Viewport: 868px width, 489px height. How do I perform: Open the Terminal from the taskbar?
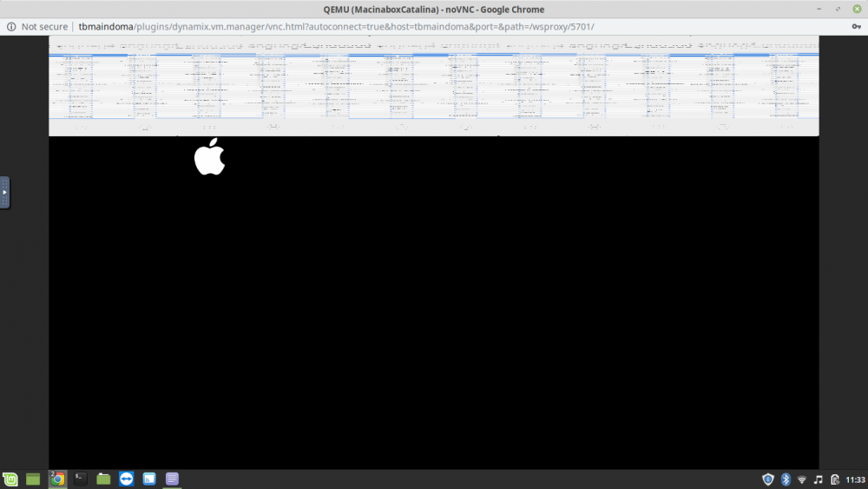[x=80, y=479]
